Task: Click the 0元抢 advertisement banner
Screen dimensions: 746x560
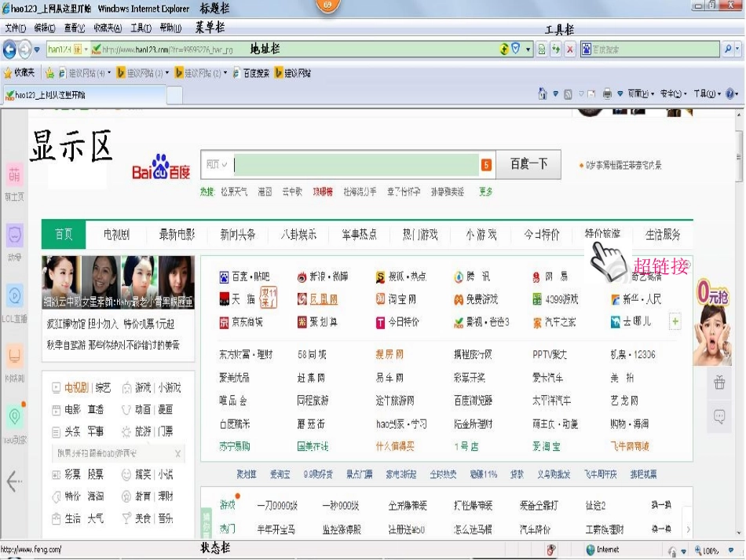Action: [x=712, y=322]
